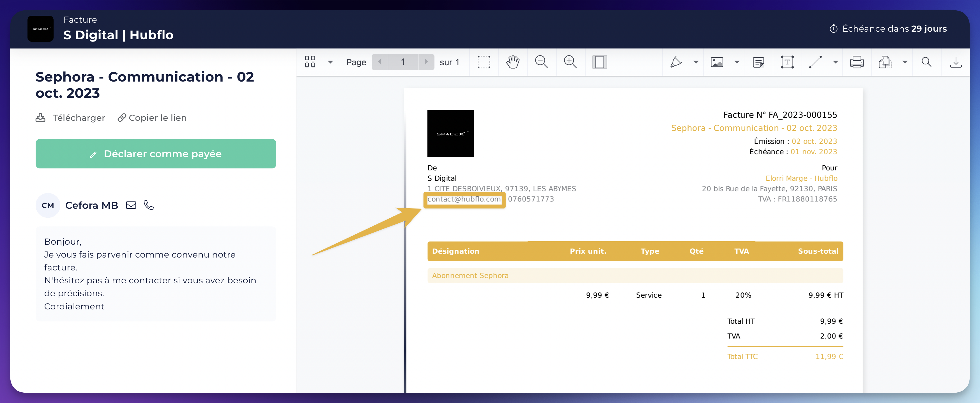Click the CM avatar for Cefora MB
Viewport: 980px width, 403px height.
tap(48, 205)
